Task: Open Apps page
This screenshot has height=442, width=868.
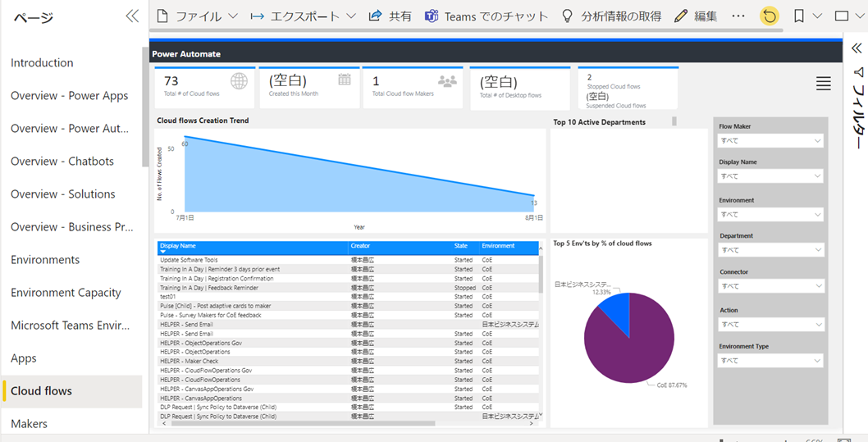Action: tap(23, 358)
